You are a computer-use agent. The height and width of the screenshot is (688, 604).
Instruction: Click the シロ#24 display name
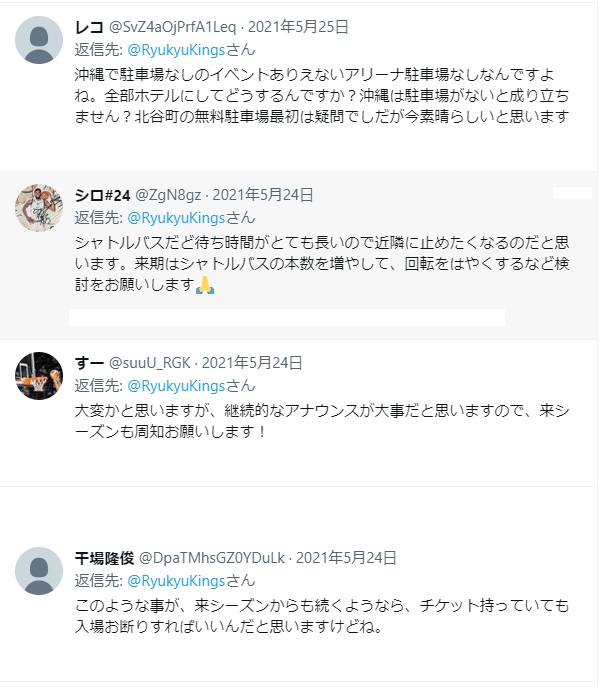click(103, 195)
